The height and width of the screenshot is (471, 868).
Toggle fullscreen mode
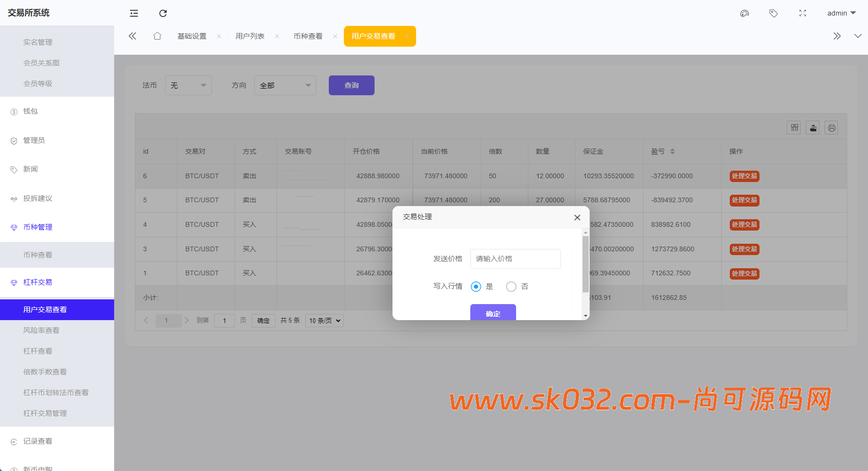coord(802,13)
